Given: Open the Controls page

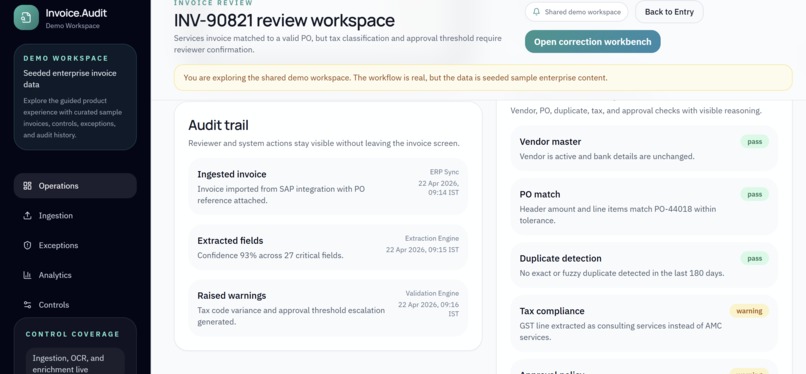Looking at the screenshot, I should pyautogui.click(x=75, y=305).
